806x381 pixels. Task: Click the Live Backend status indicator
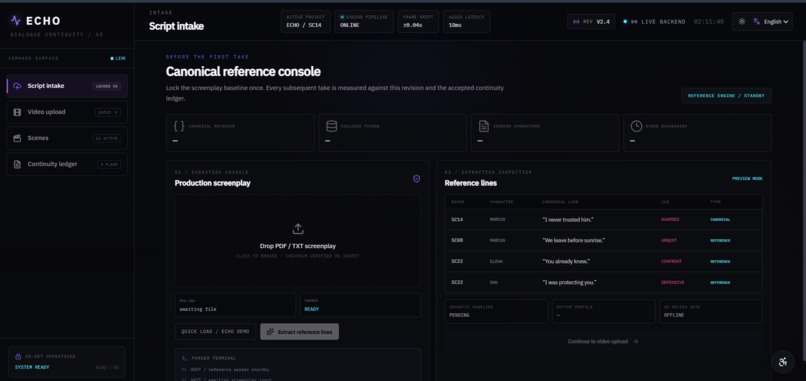(x=654, y=22)
